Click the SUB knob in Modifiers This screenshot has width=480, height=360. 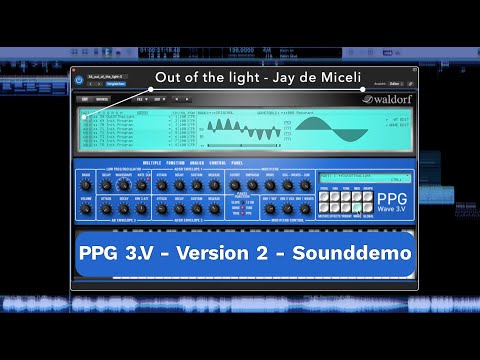click(305, 185)
